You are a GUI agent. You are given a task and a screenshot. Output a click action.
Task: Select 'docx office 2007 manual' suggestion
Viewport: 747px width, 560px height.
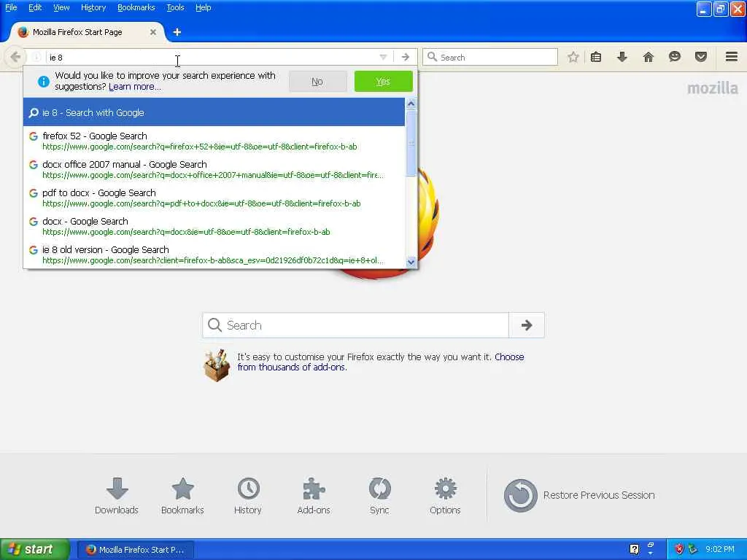[214, 169]
